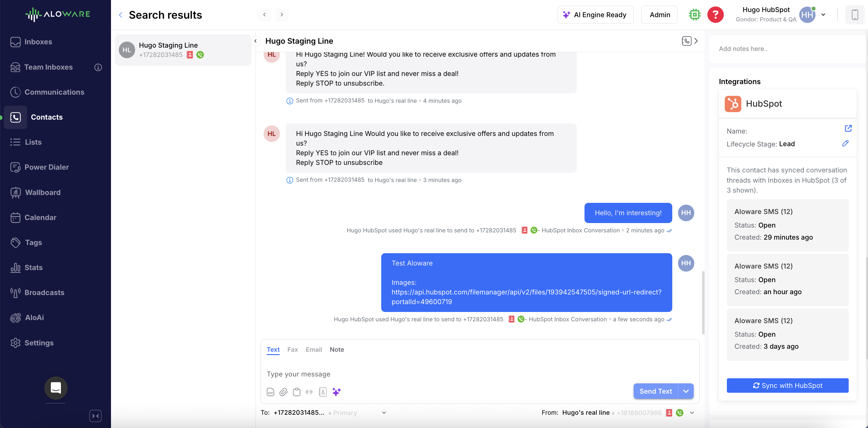The height and width of the screenshot is (428, 868).
Task: Open Send Text options dropdown arrow
Action: click(686, 391)
